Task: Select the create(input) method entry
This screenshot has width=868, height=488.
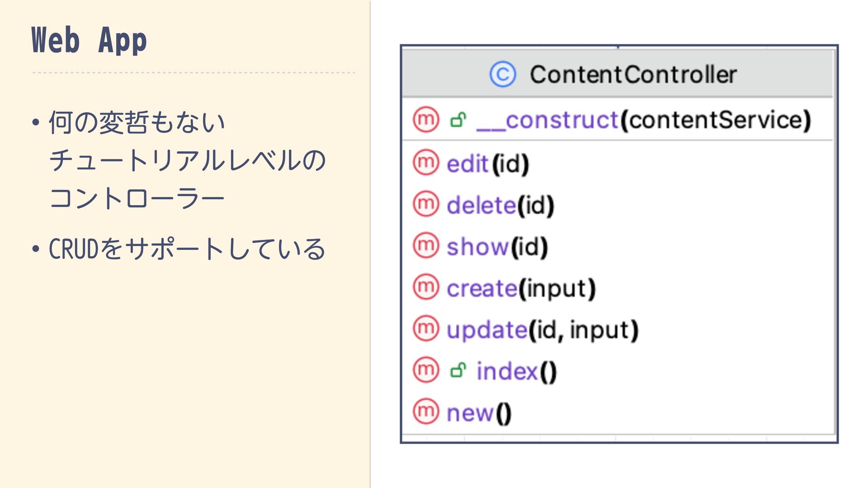Action: click(521, 288)
